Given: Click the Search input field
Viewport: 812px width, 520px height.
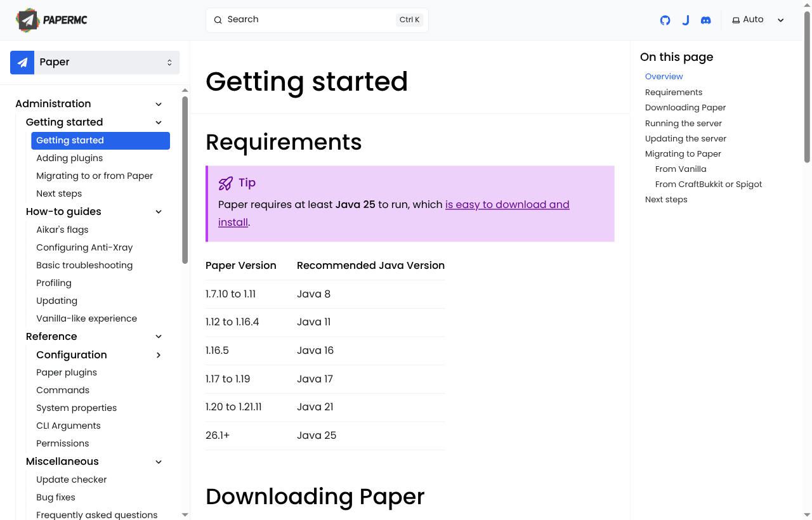Looking at the screenshot, I should coord(317,20).
